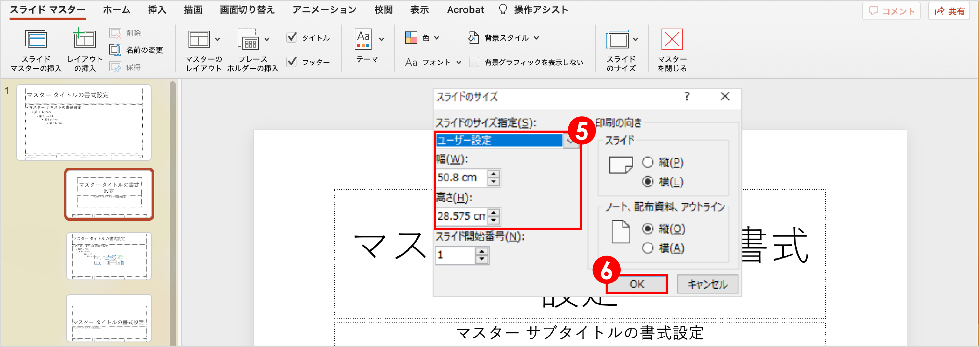Switch to the 挿入 tab
Screen dimensions: 980x347
[157, 10]
